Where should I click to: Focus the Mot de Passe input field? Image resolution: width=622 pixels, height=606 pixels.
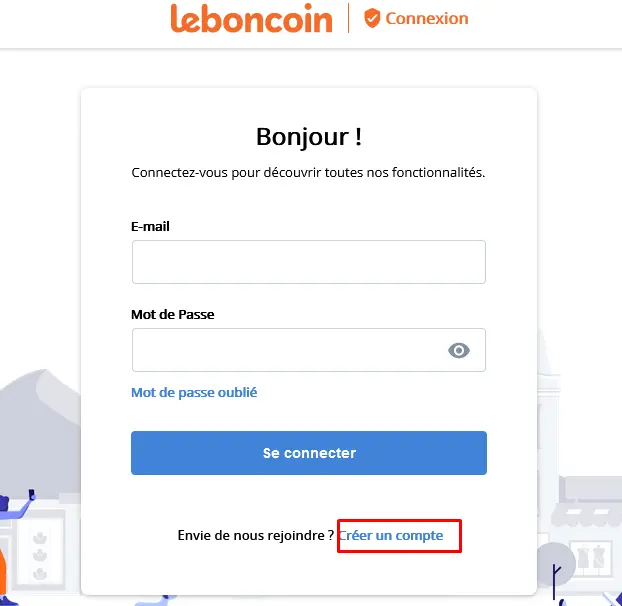tap(309, 350)
